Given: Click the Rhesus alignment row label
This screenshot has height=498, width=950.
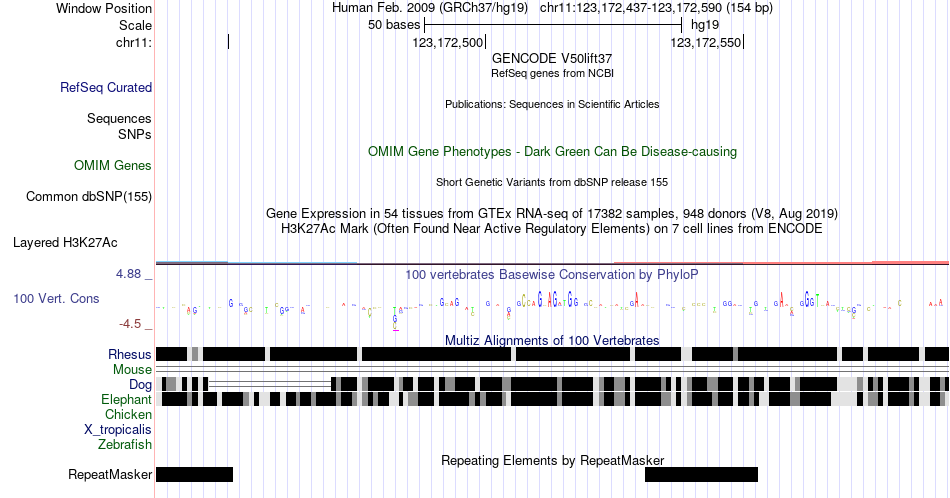Looking at the screenshot, I should coord(130,354).
